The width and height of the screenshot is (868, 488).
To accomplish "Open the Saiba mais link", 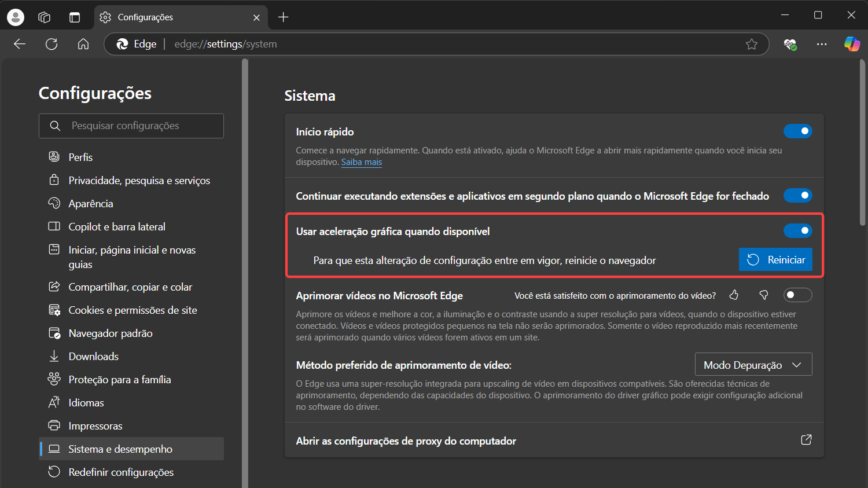I will [x=362, y=162].
